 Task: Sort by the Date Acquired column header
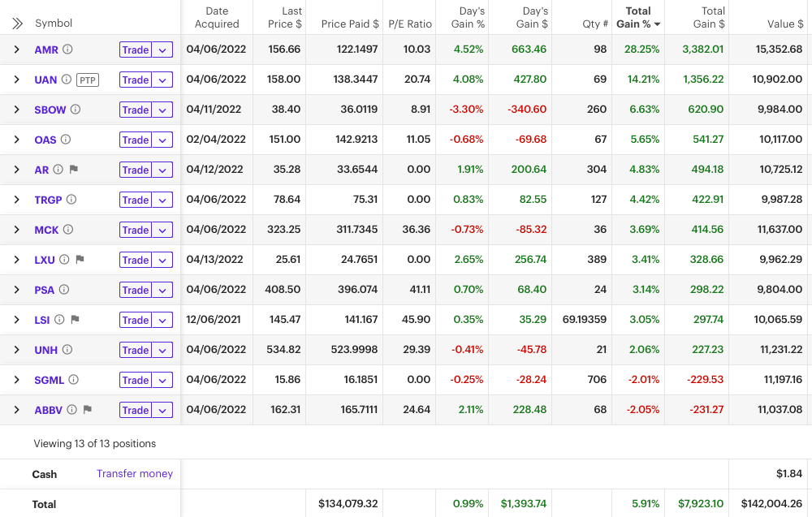point(217,18)
